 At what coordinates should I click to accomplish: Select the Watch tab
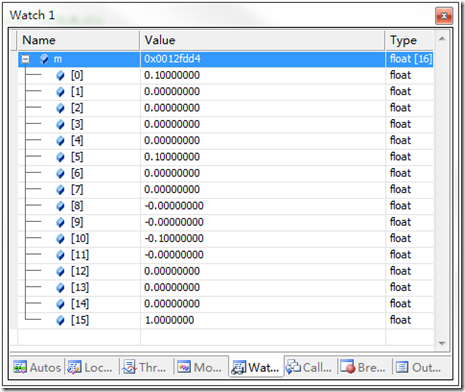256,367
